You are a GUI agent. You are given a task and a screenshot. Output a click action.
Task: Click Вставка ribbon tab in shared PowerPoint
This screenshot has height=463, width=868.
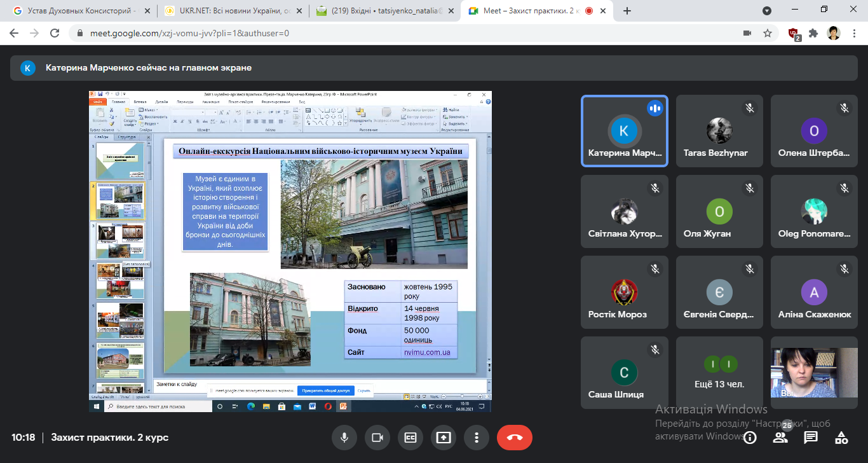pyautogui.click(x=140, y=102)
